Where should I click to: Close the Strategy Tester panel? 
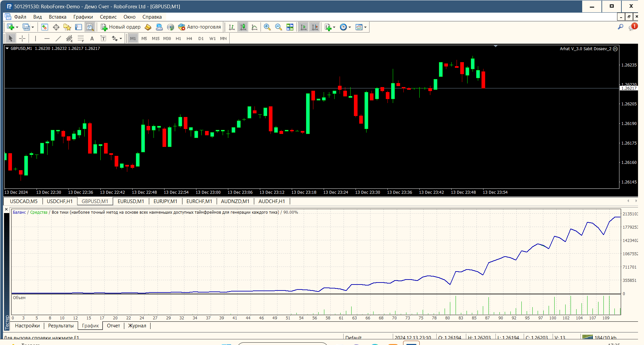coord(6,209)
